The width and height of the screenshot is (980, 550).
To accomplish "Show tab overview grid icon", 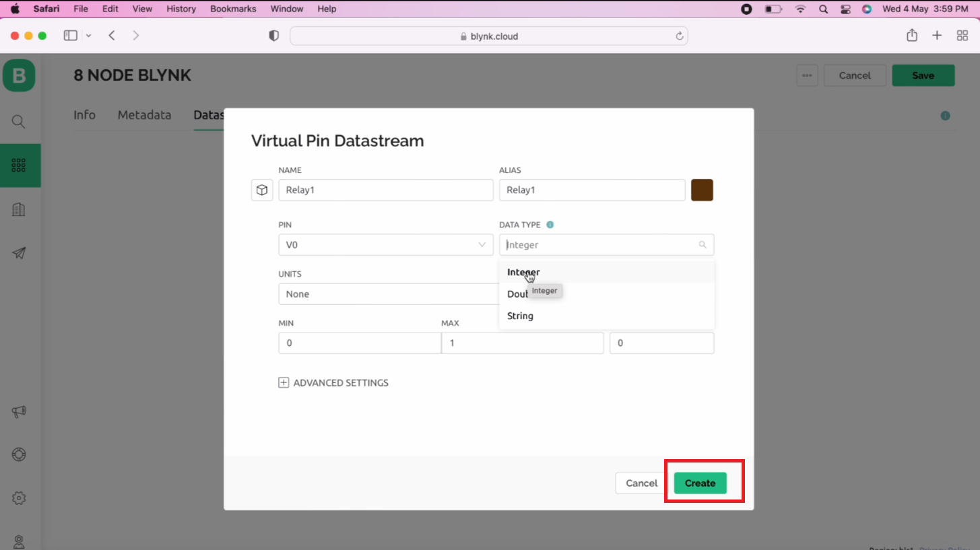I will click(x=962, y=36).
